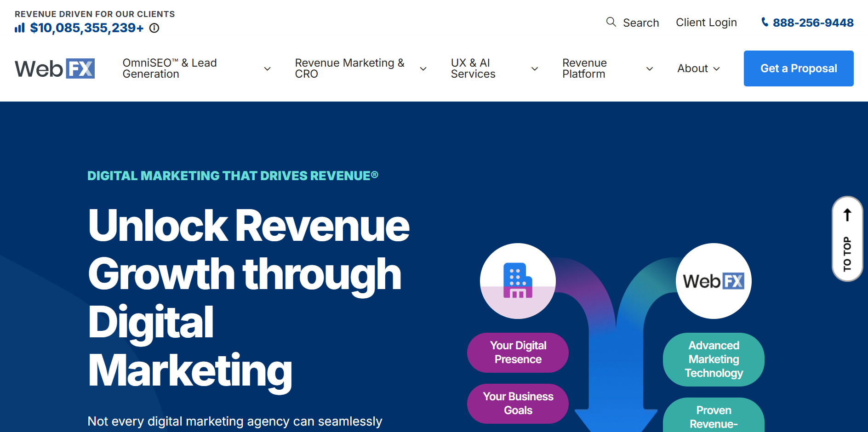Open Revenue Platform menu
The image size is (868, 432).
pyautogui.click(x=584, y=68)
